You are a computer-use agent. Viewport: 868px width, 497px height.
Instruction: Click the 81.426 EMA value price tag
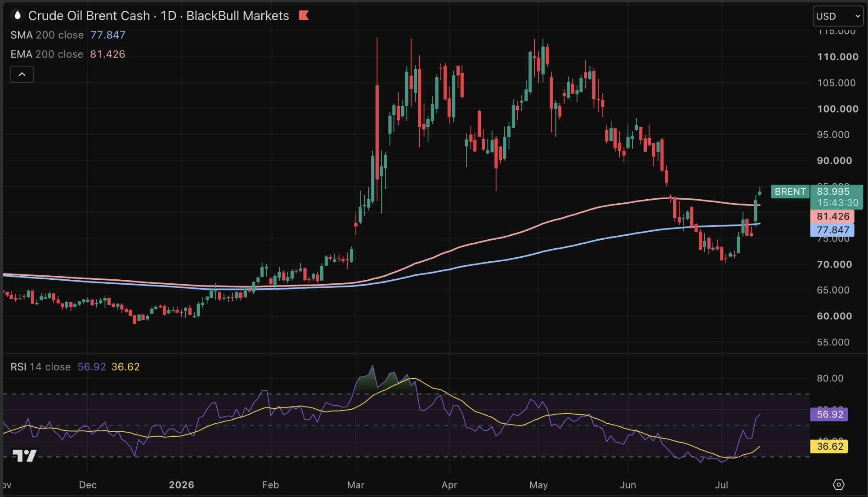click(832, 216)
